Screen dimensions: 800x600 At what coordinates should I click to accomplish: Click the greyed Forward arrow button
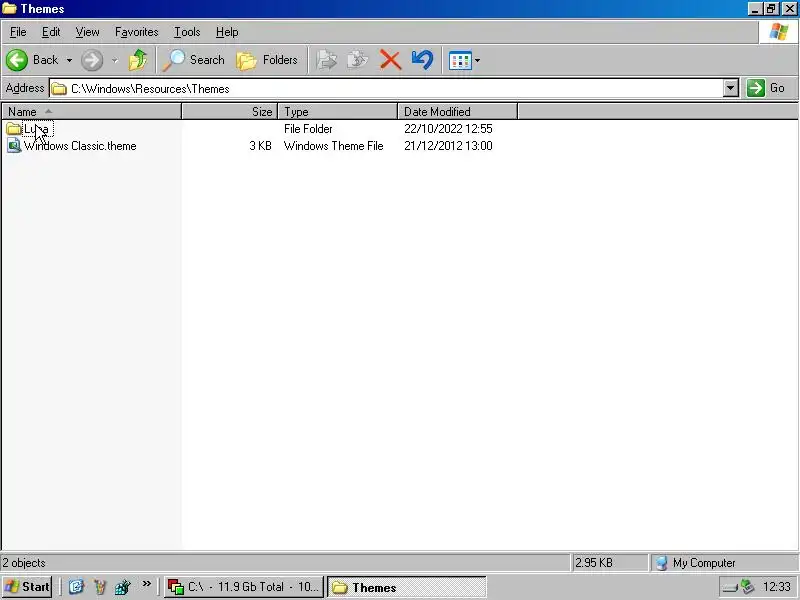coord(92,60)
